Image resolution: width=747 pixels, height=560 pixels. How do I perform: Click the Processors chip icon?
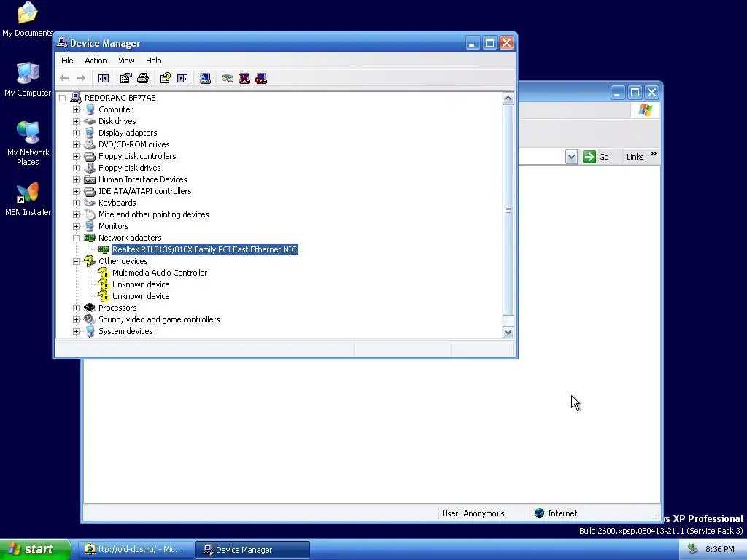click(x=90, y=308)
